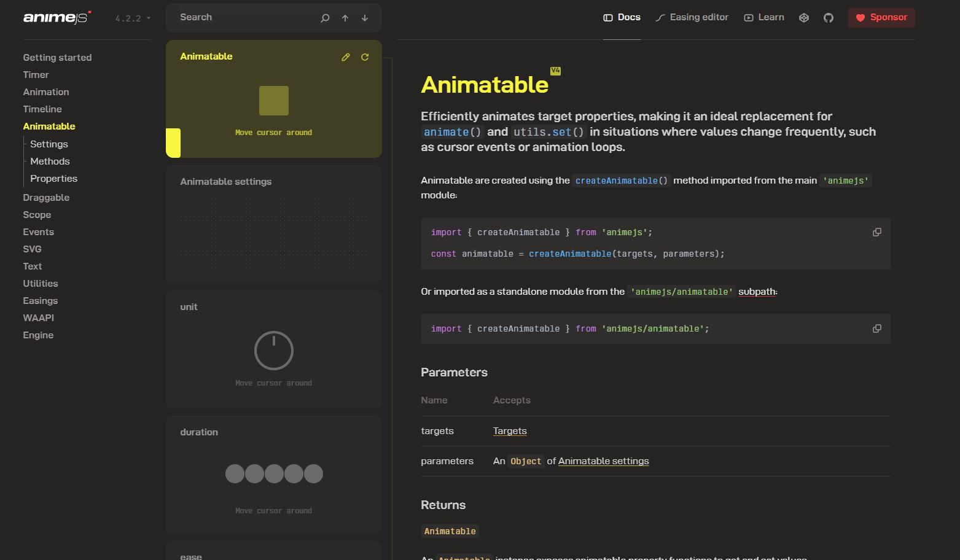
Task: Switch to the Learn tab
Action: (764, 17)
